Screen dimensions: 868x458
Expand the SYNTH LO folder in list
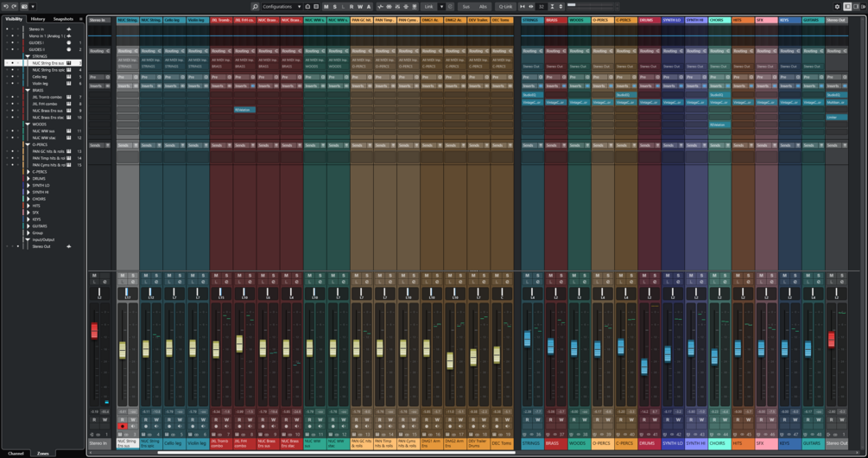click(x=29, y=186)
